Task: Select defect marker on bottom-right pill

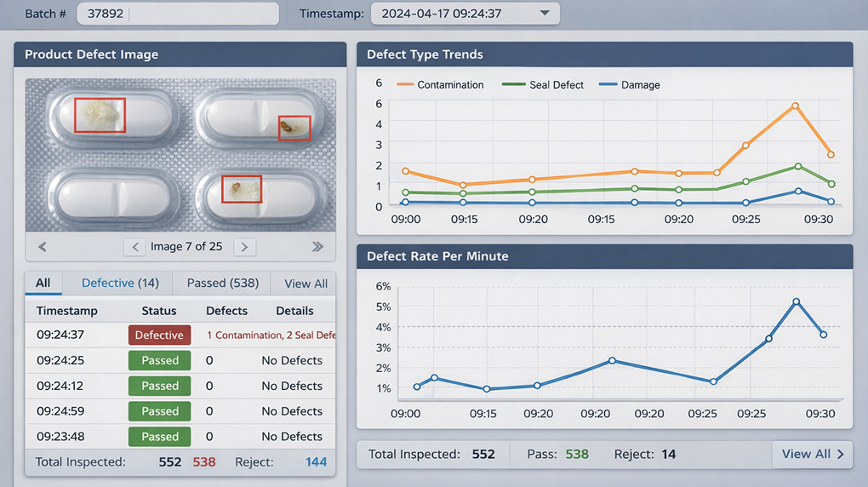Action: tap(242, 189)
